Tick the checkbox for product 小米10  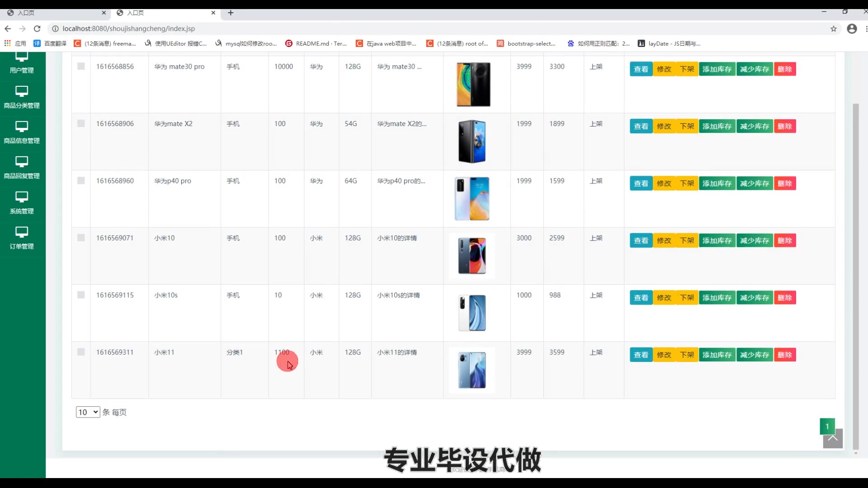pos(81,238)
